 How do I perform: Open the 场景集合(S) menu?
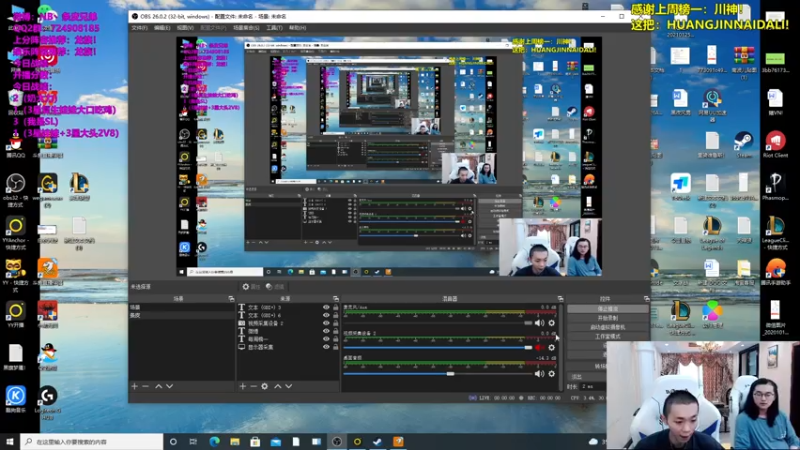coord(246,28)
